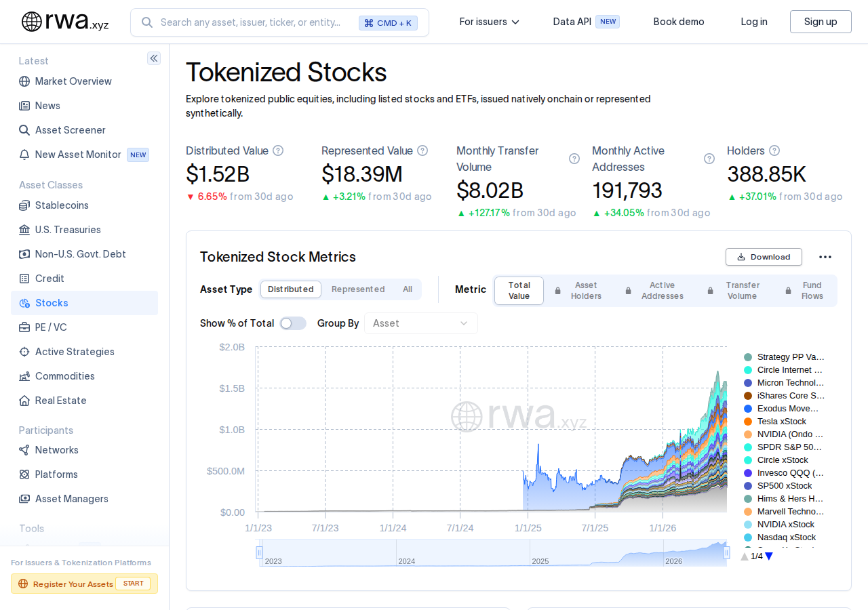
Task: Click the Real Estate house icon
Action: point(24,401)
